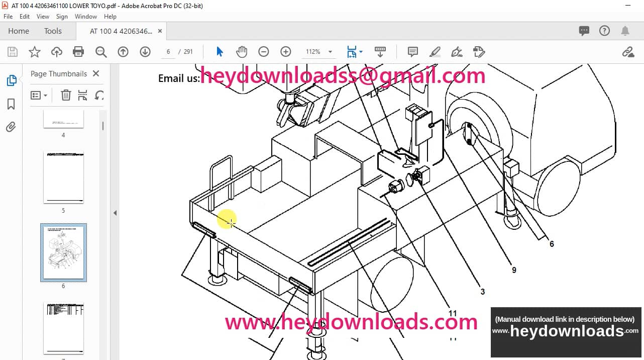644x360 pixels.
Task: Select page 6 thumbnail
Action: point(63,252)
